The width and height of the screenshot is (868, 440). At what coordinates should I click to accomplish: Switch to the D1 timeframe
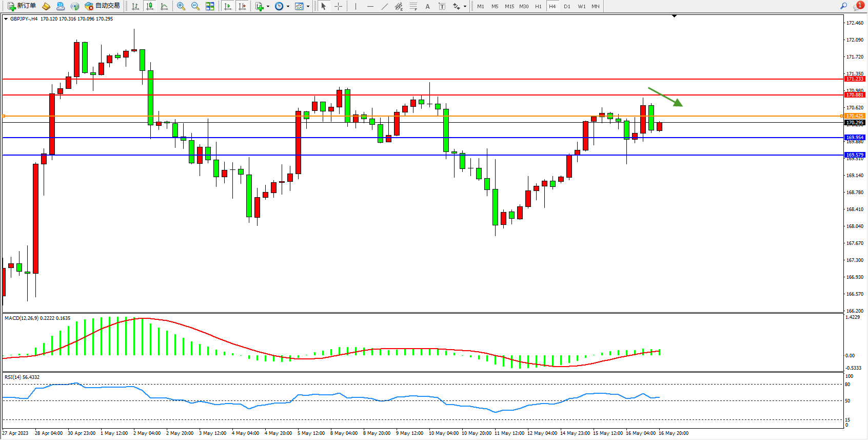(567, 6)
